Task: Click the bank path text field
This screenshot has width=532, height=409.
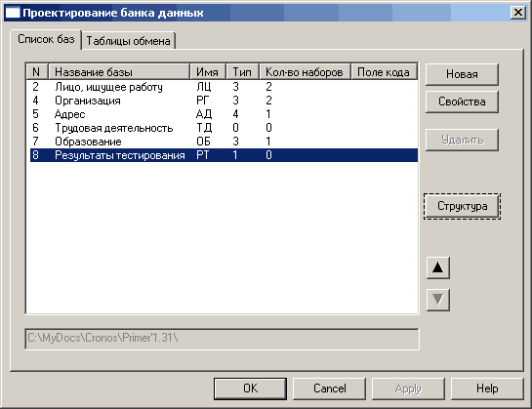Action: pyautogui.click(x=222, y=339)
